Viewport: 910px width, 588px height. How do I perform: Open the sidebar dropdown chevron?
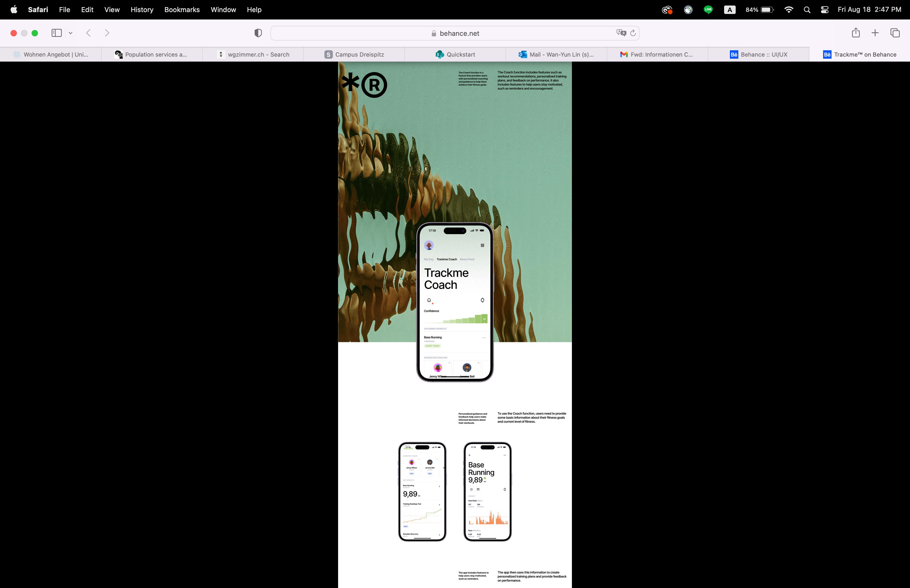coord(71,33)
